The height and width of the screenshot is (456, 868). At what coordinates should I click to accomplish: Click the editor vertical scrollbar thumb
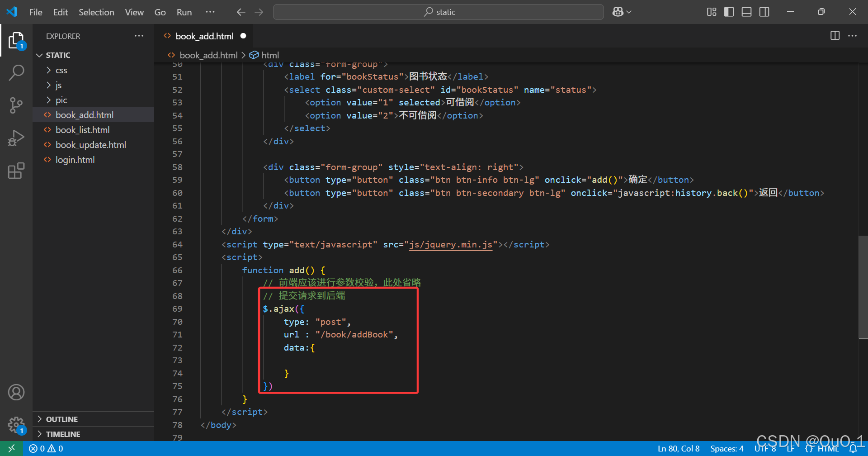pos(863,287)
